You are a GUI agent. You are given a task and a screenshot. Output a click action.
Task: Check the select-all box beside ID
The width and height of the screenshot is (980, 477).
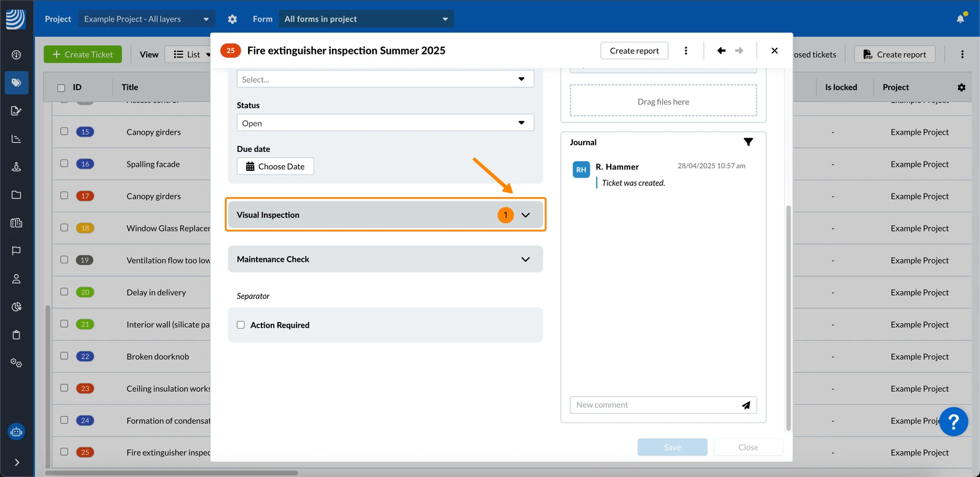61,88
